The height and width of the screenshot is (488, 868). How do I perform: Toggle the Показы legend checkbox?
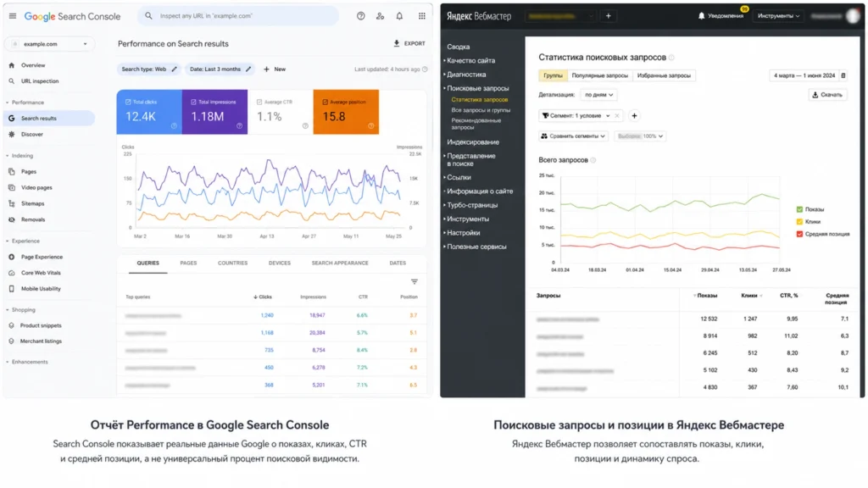[799, 209]
